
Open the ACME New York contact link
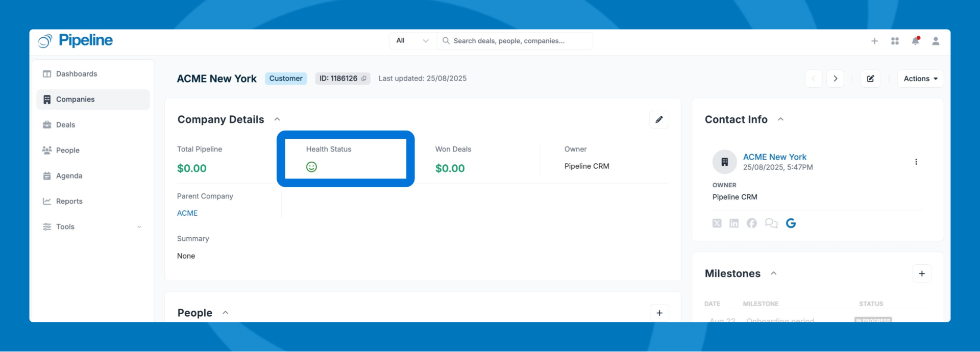coord(775,157)
